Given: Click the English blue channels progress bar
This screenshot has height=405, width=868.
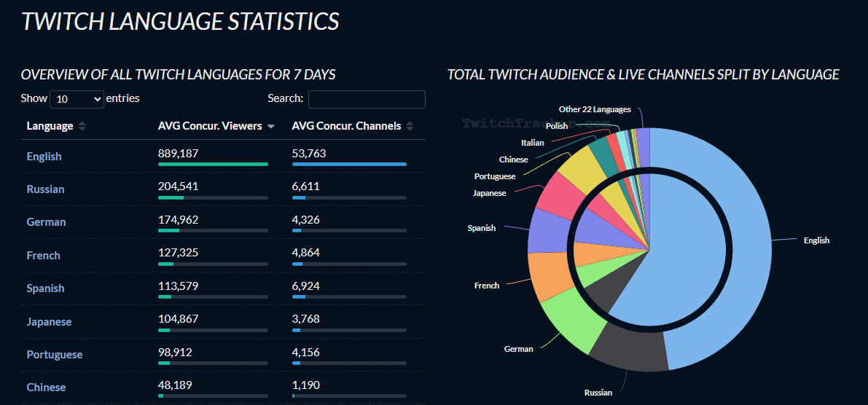Looking at the screenshot, I should (349, 164).
